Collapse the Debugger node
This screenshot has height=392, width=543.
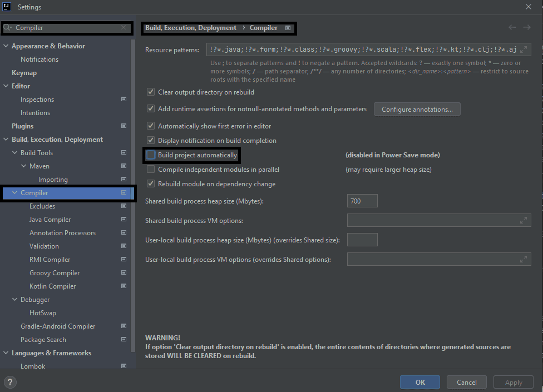point(14,299)
